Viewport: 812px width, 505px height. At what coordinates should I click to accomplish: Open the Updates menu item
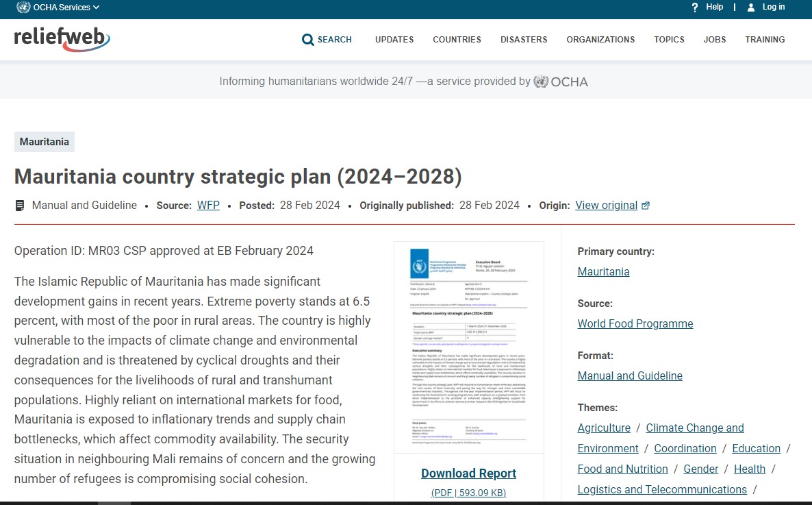[x=394, y=40]
